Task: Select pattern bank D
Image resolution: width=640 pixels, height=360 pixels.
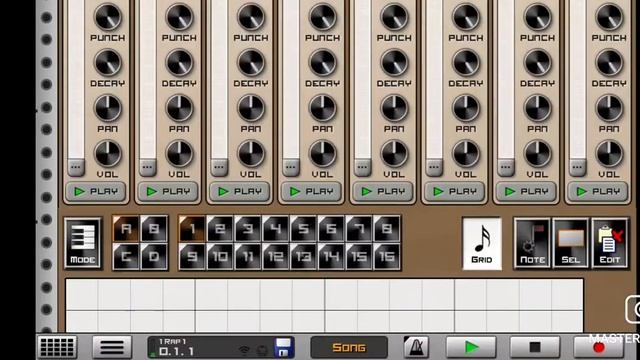Action: (154, 257)
